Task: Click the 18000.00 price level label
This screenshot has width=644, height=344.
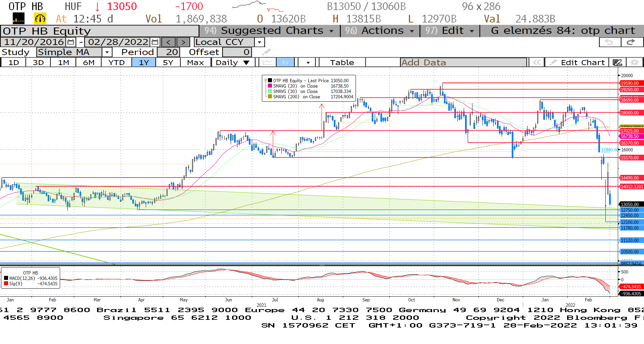Action: pyautogui.click(x=631, y=113)
